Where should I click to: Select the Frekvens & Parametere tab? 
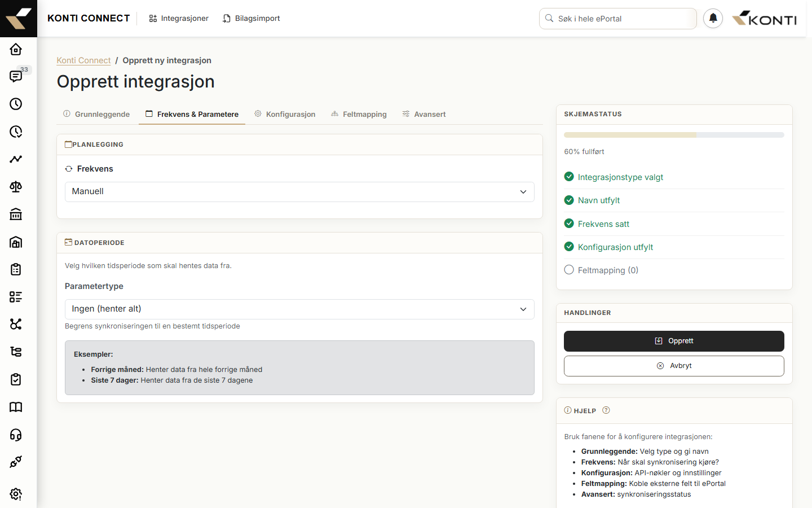click(192, 114)
